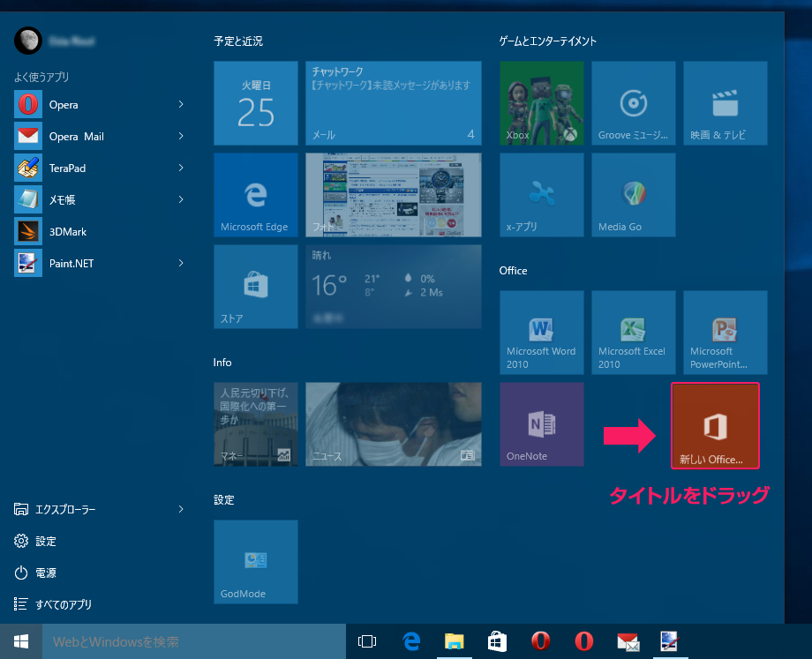Open Edge from the taskbar
Viewport: 812px width, 659px height.
click(411, 641)
